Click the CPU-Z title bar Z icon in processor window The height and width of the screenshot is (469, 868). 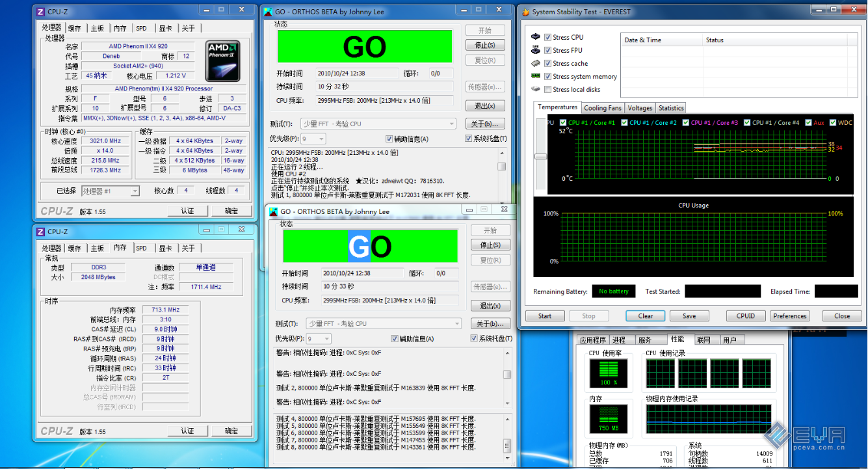pyautogui.click(x=40, y=11)
